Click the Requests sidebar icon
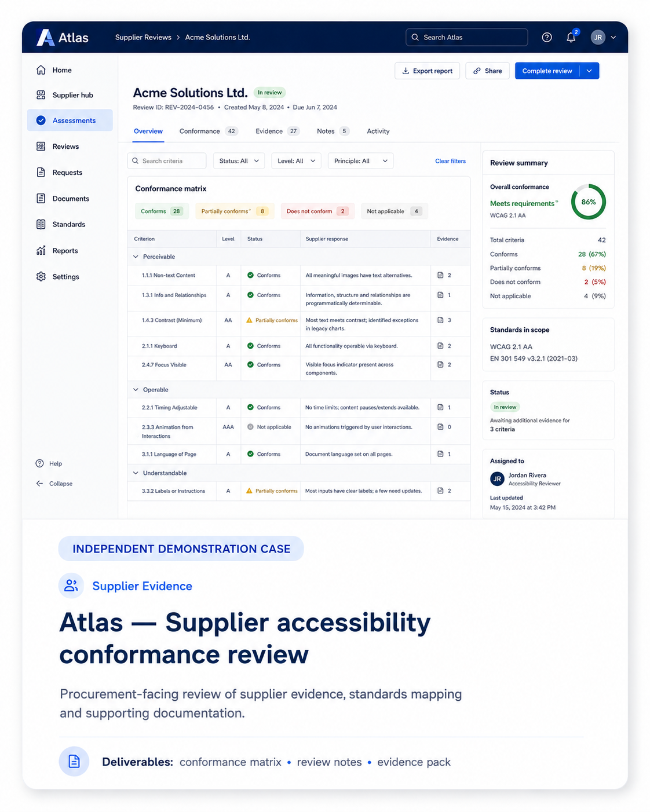The height and width of the screenshot is (812, 650). pyautogui.click(x=41, y=173)
